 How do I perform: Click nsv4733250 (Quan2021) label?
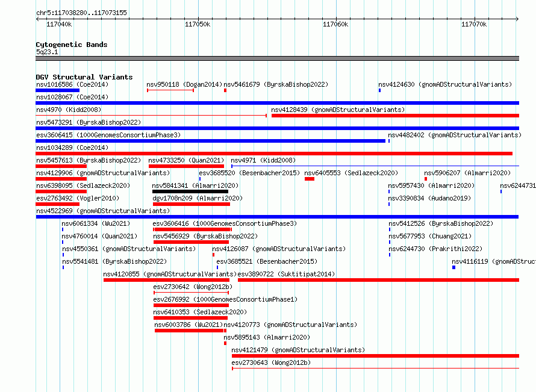pyautogui.click(x=186, y=160)
